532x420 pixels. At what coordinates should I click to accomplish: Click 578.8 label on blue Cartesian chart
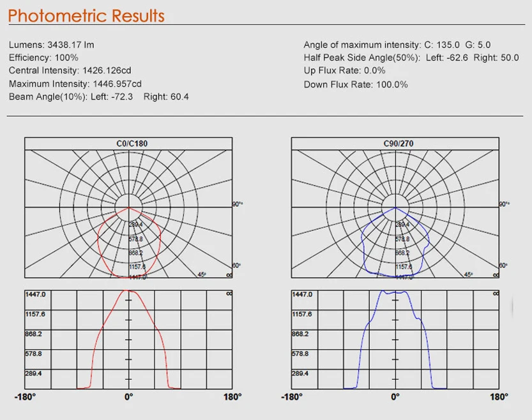pos(300,354)
